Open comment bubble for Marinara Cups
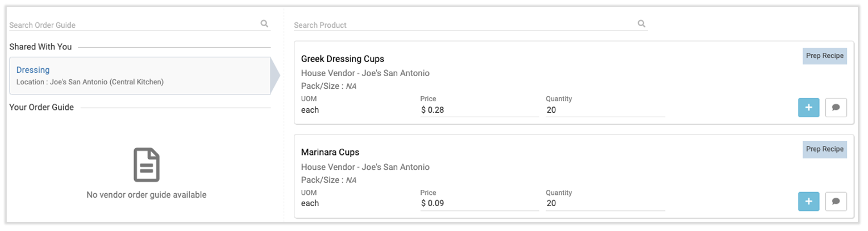Image resolution: width=868 pixels, height=231 pixels. coord(836,201)
